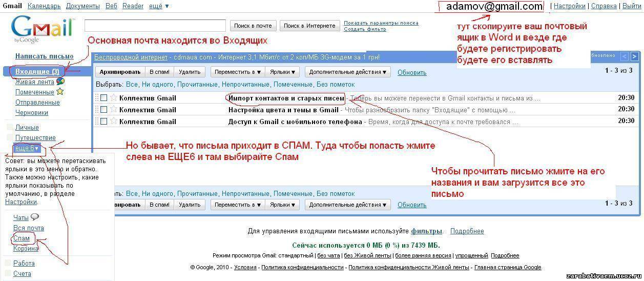The height and width of the screenshot is (281, 644).
Task: Click the Buzz icon beside Живая лента
Action: [60, 82]
